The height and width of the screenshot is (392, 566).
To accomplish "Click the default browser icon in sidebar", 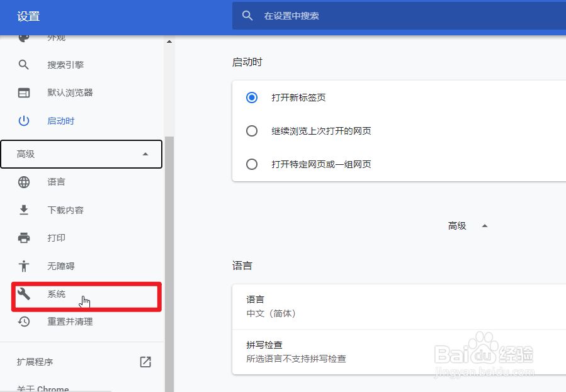I will (x=23, y=92).
